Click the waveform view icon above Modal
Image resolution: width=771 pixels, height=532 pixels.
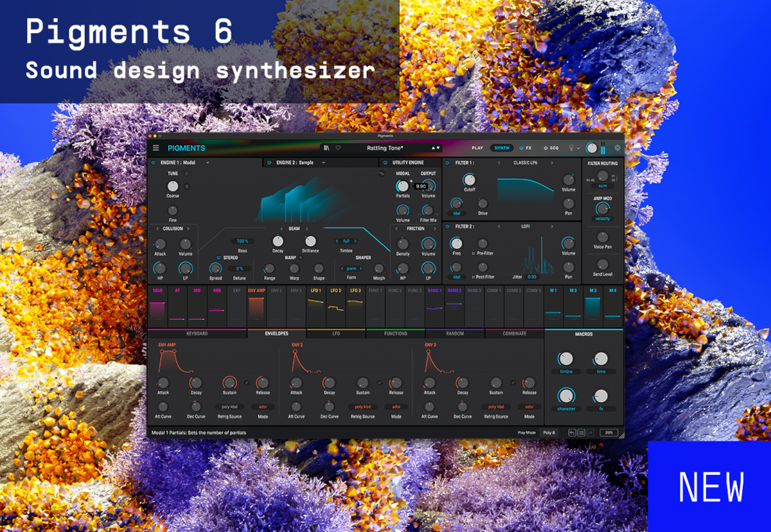pos(382,173)
